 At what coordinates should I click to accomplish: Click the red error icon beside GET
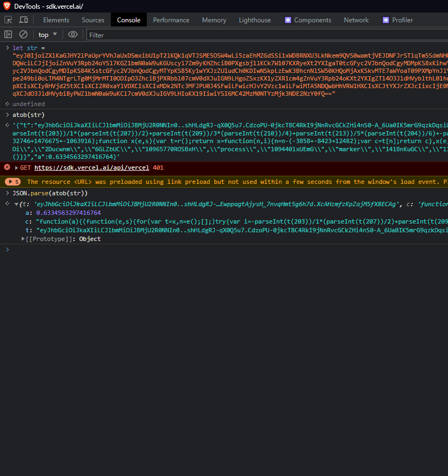7,168
